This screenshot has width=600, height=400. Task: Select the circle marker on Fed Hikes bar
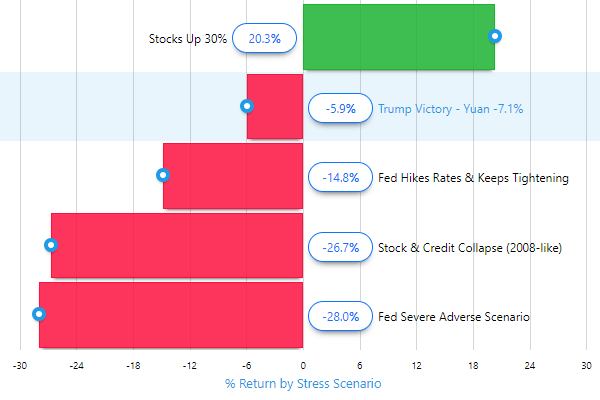[x=163, y=176]
